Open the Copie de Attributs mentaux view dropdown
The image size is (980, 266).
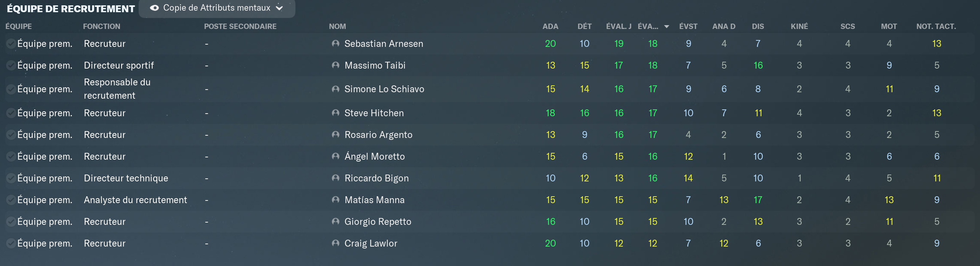click(x=217, y=8)
